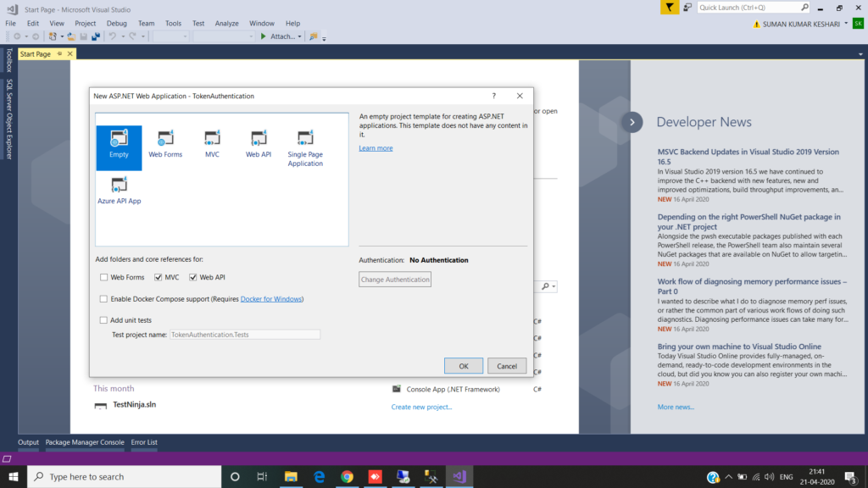Click the dialog help question mark
The width and height of the screenshot is (868, 488).
pyautogui.click(x=494, y=96)
